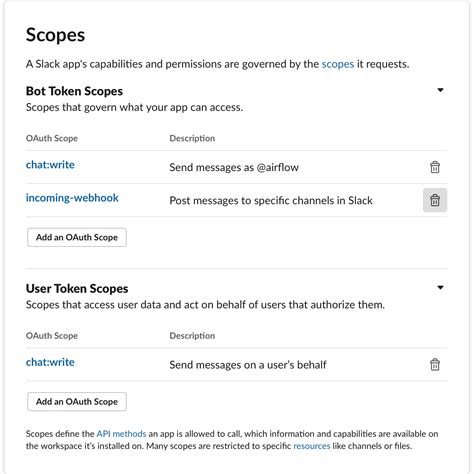Click the "Send messages on a user's behalf" description
This screenshot has height=474, width=474.
248,365
